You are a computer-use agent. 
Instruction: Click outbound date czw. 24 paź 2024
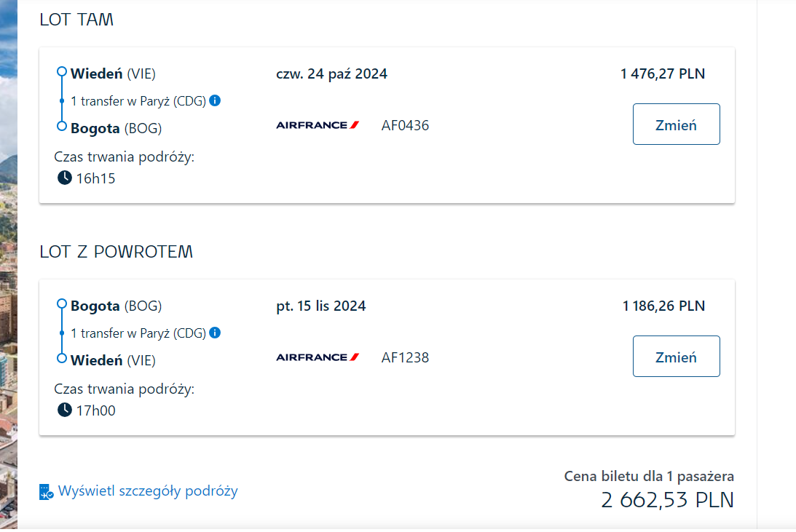point(331,74)
